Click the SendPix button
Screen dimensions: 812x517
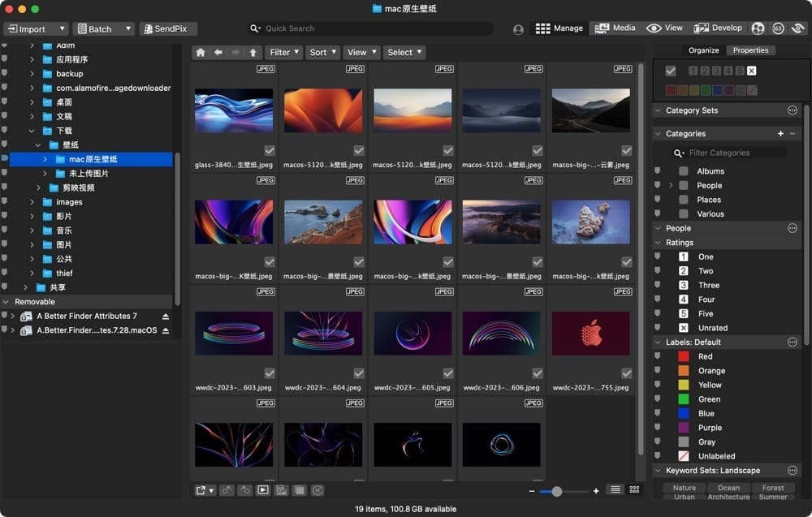click(x=168, y=28)
